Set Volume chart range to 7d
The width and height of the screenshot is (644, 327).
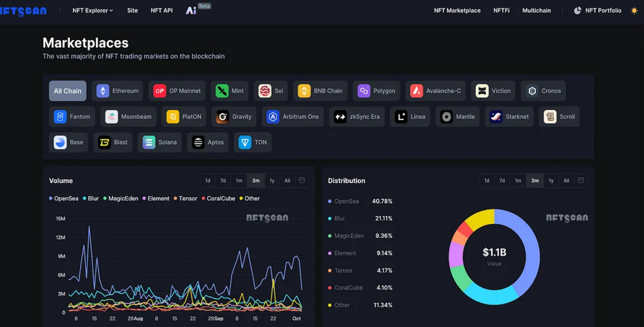(x=223, y=181)
